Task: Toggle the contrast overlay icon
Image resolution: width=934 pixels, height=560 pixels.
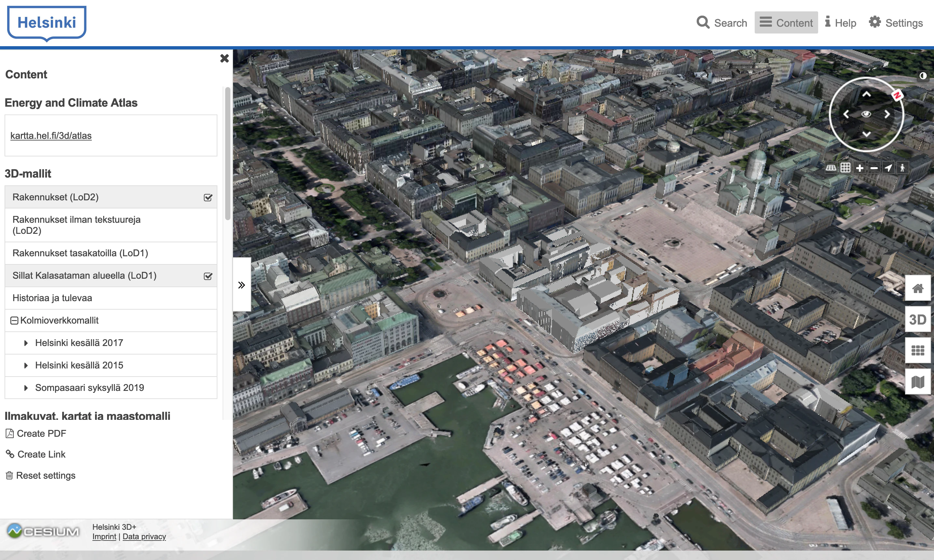Action: pyautogui.click(x=923, y=76)
